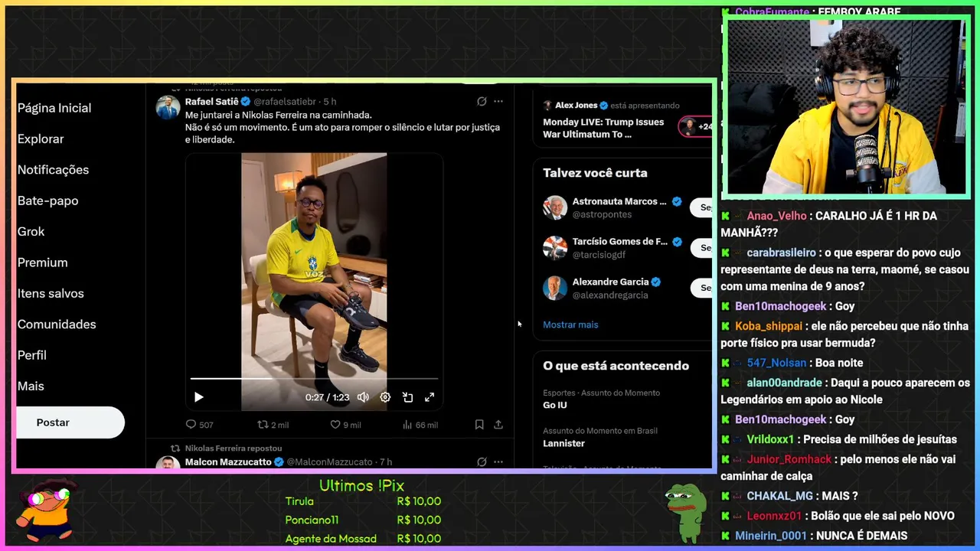This screenshot has height=551, width=980.
Task: Open Itens salvos in sidebar
Action: pyautogui.click(x=51, y=293)
